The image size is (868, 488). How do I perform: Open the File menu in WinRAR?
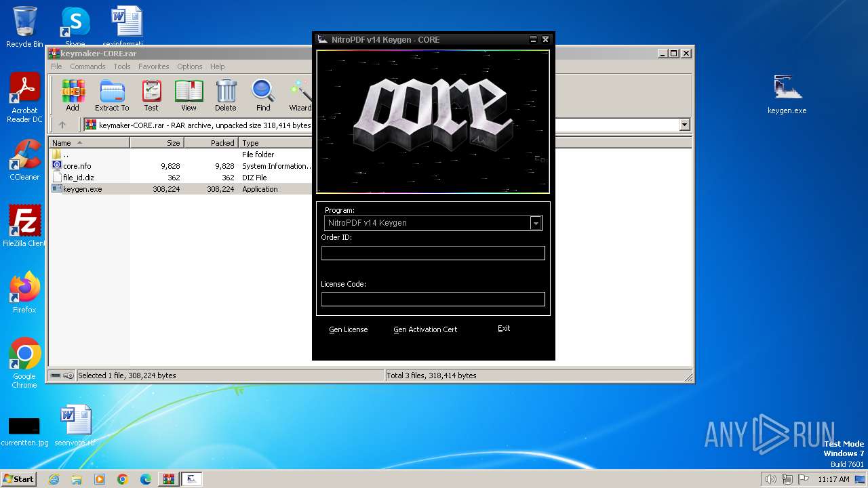[56, 66]
